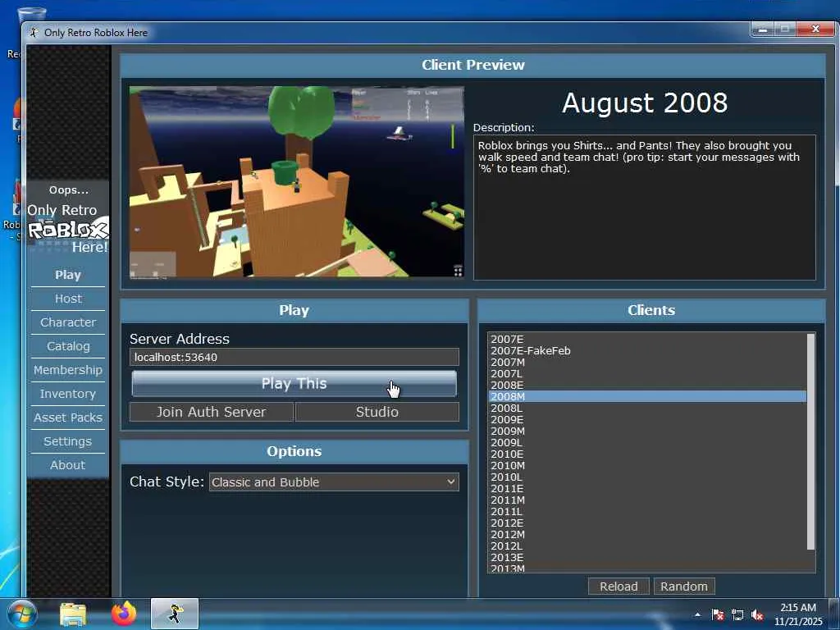The width and height of the screenshot is (840, 630).
Task: Click the Only Retro Roblox Here taskbar icon
Action: point(175,614)
